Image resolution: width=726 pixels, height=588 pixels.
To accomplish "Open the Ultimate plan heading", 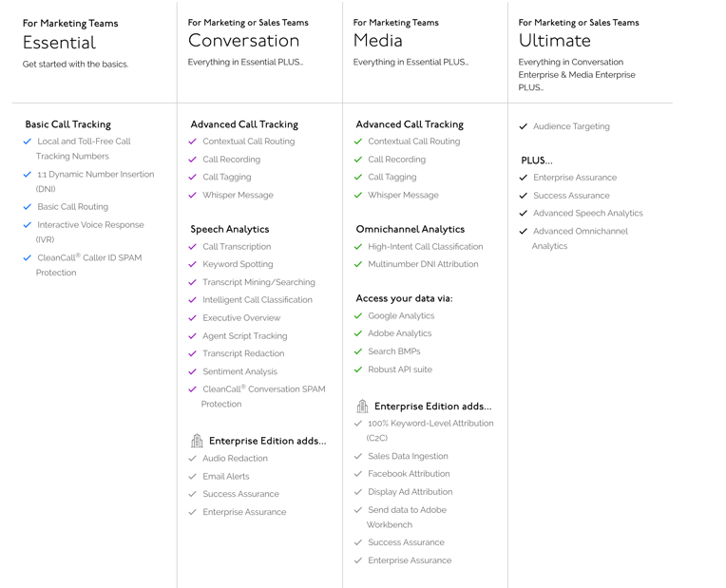I will [555, 41].
